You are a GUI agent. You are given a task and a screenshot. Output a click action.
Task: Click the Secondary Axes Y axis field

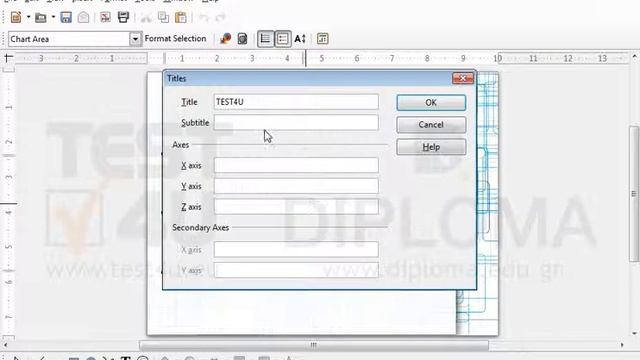click(x=296, y=270)
